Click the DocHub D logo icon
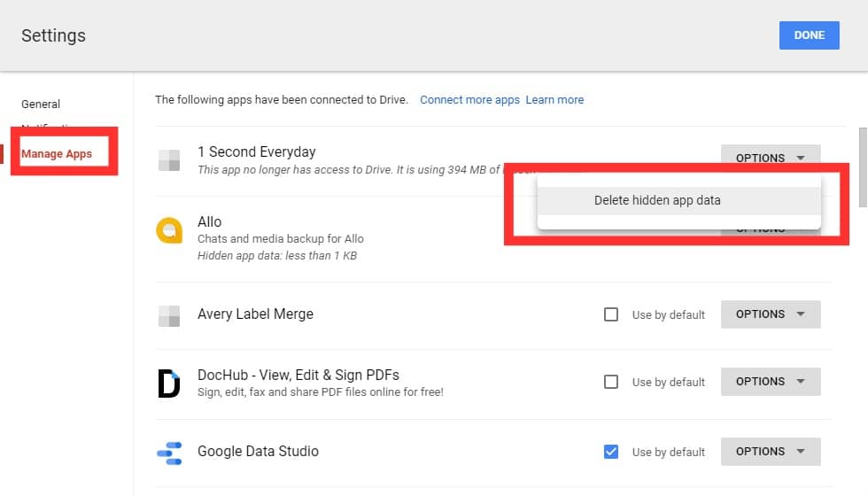The height and width of the screenshot is (496, 868). pyautogui.click(x=169, y=383)
